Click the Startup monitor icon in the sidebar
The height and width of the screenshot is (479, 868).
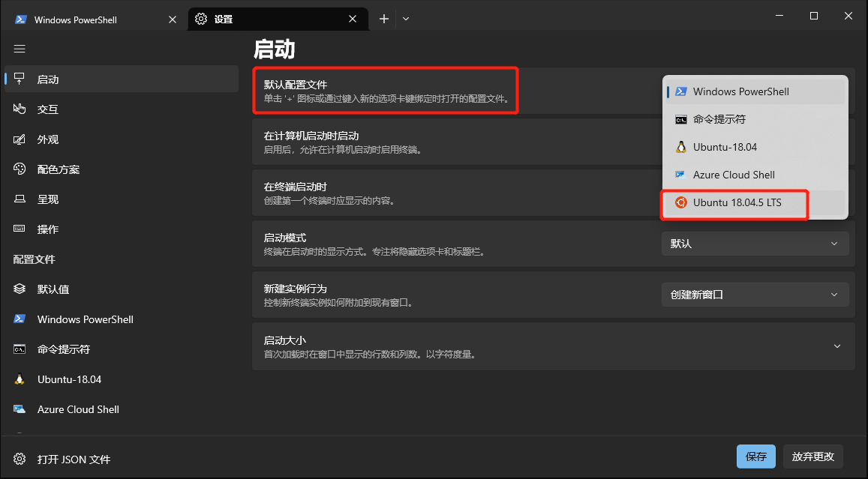point(20,79)
